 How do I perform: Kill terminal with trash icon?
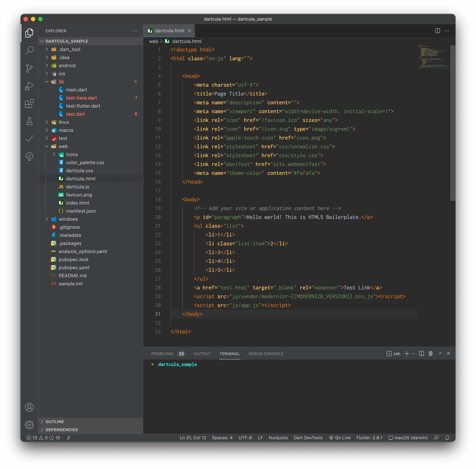click(430, 353)
